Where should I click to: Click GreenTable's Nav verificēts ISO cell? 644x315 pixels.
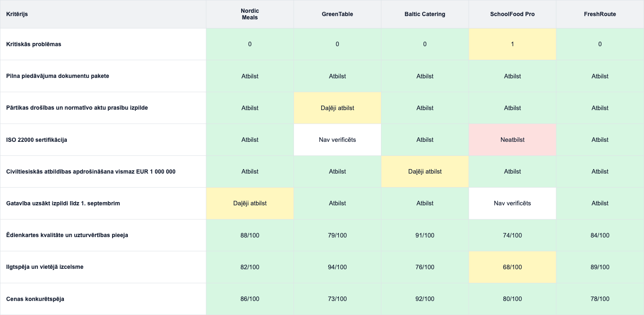337,140
